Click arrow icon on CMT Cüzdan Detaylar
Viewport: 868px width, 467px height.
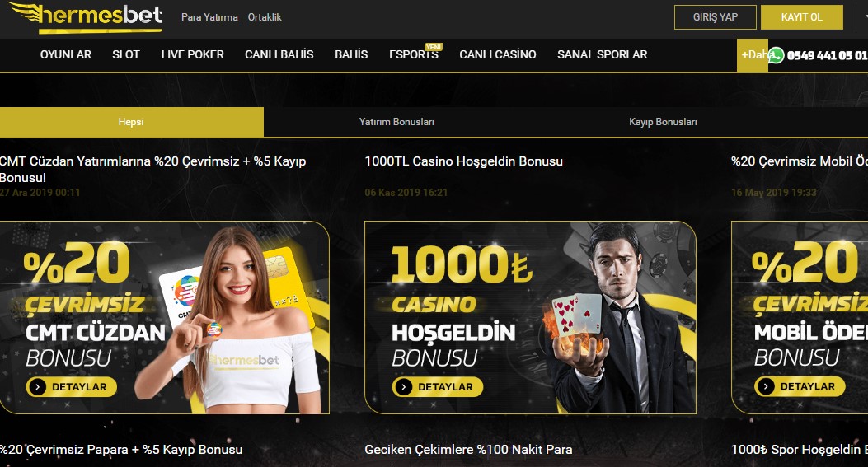(x=38, y=387)
